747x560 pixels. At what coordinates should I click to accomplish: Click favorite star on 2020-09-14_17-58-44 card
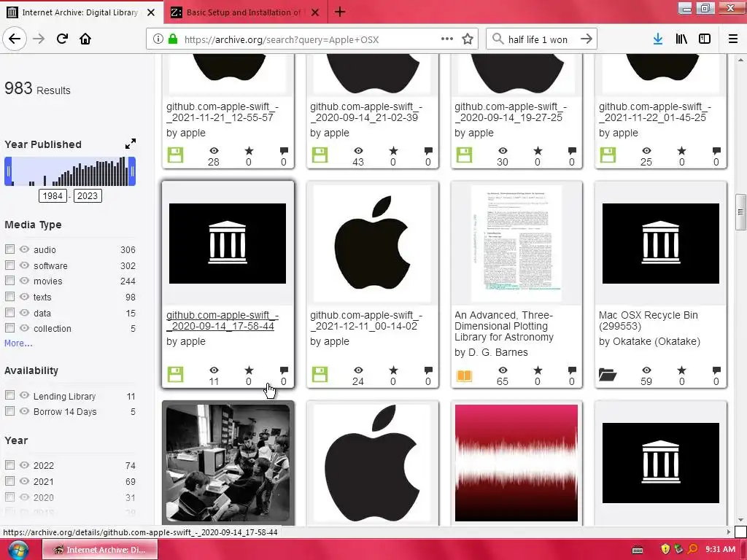[x=249, y=370]
